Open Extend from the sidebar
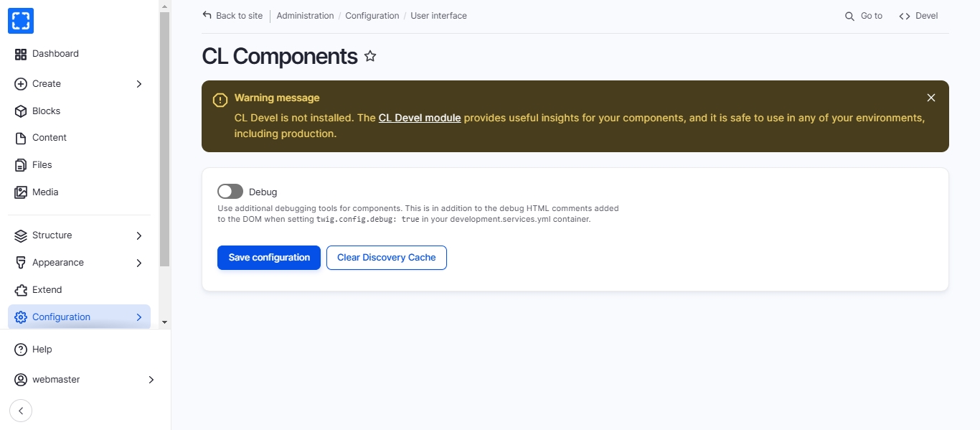980x430 pixels. pyautogui.click(x=47, y=290)
